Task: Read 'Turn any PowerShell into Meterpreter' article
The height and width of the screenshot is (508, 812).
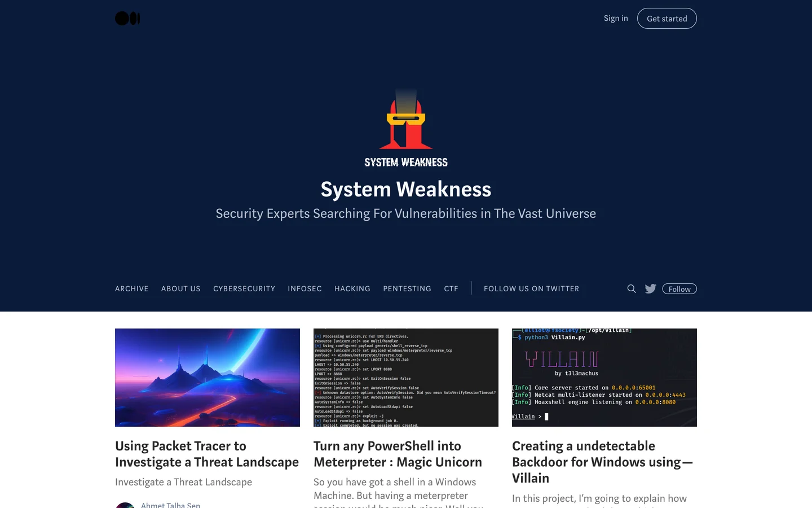Action: (398, 454)
